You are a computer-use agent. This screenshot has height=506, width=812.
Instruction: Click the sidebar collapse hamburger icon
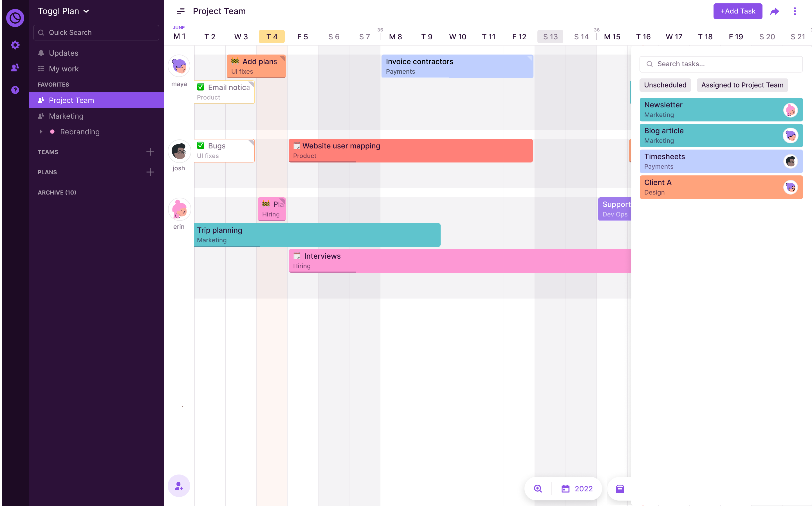coord(180,12)
